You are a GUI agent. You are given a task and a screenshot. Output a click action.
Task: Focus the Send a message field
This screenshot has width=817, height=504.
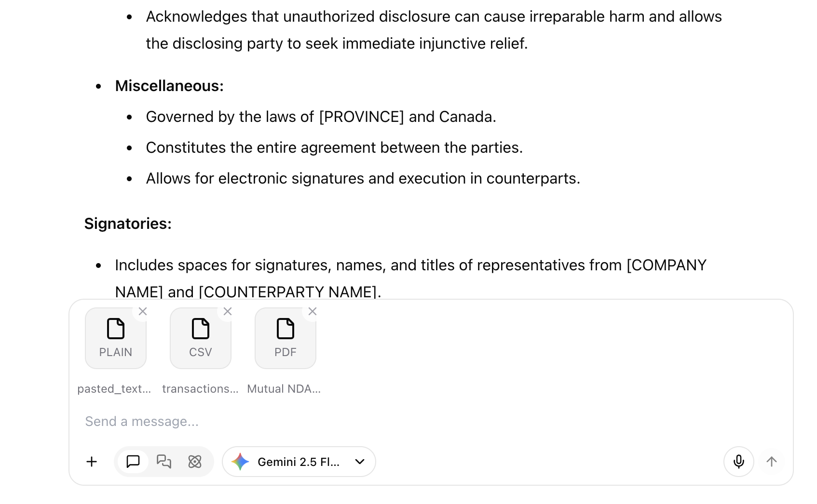[x=386, y=422]
